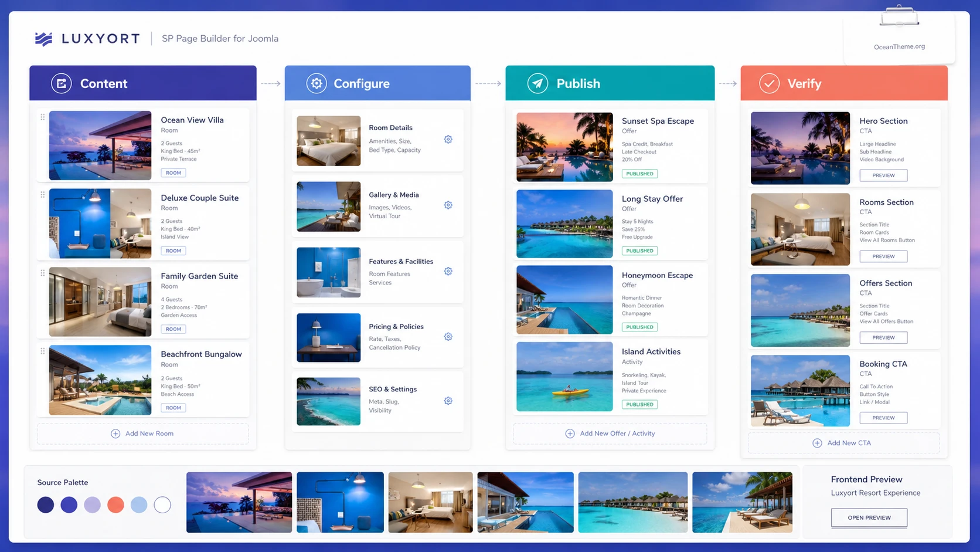Select the Configure column header
Viewport: 980px width, 552px height.
point(377,83)
